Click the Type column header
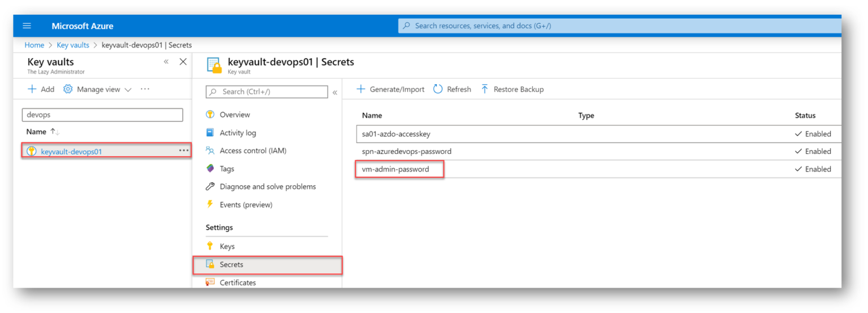Image resolution: width=868 pixels, height=313 pixels. click(x=586, y=115)
